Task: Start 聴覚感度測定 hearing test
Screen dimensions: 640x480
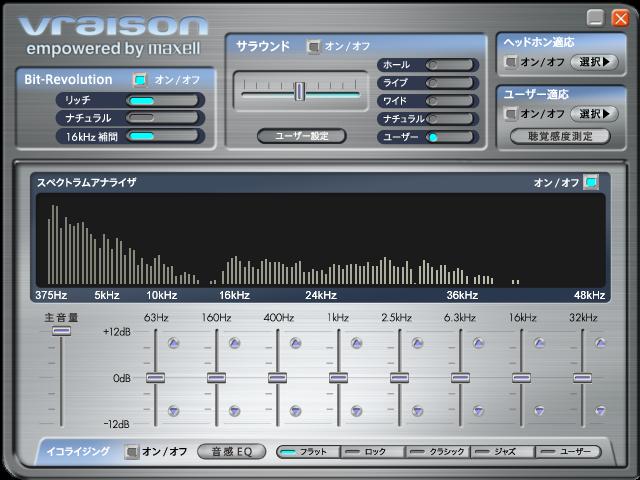Action: [559, 136]
